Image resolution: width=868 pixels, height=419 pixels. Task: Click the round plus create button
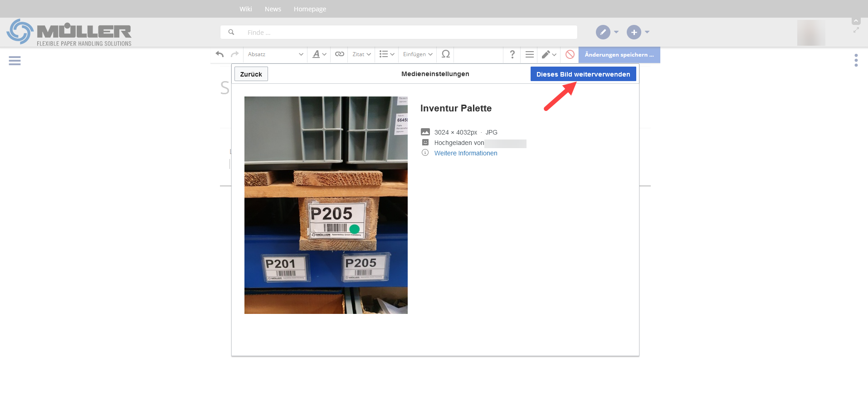pyautogui.click(x=634, y=32)
